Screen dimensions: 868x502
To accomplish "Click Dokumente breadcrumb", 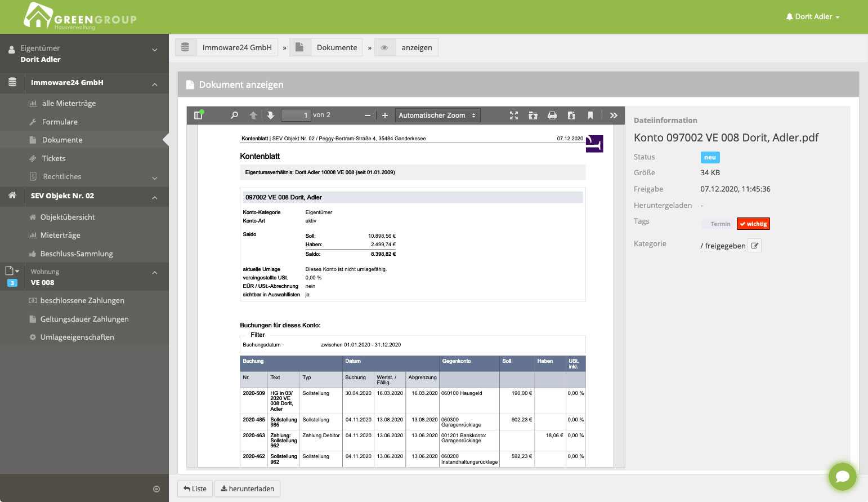I will pos(337,47).
